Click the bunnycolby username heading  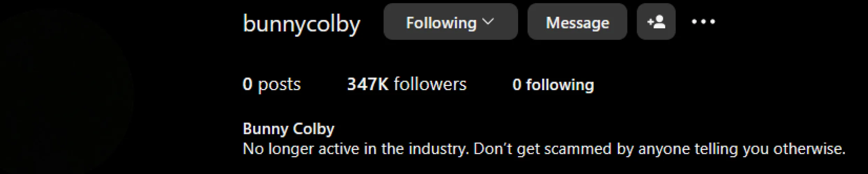(x=301, y=24)
